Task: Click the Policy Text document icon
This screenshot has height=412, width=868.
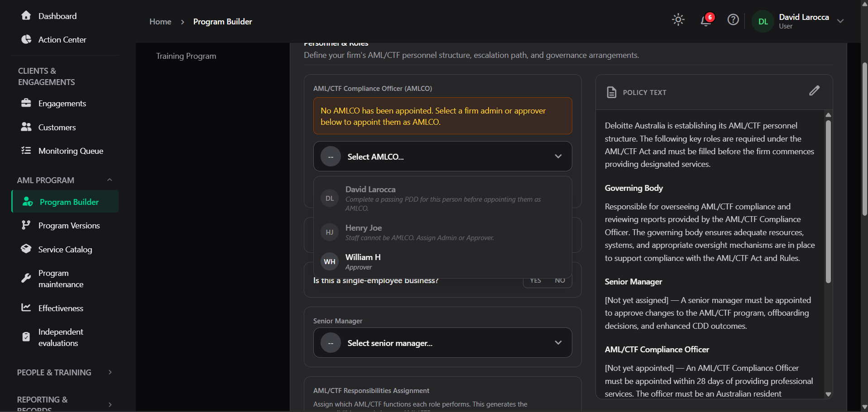Action: tap(611, 92)
